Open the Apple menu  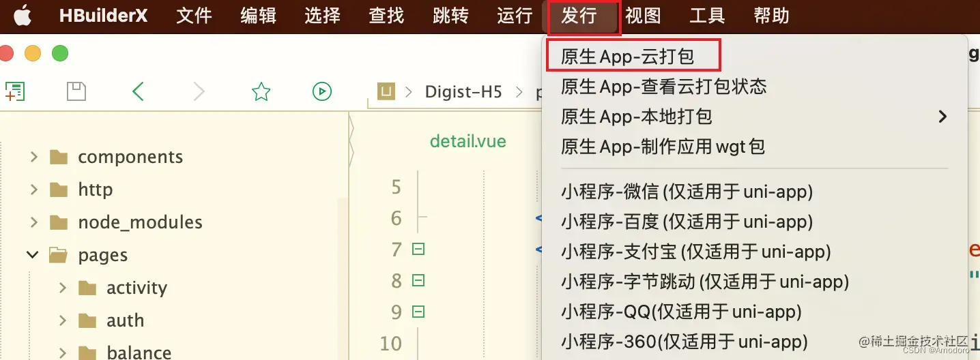23,15
